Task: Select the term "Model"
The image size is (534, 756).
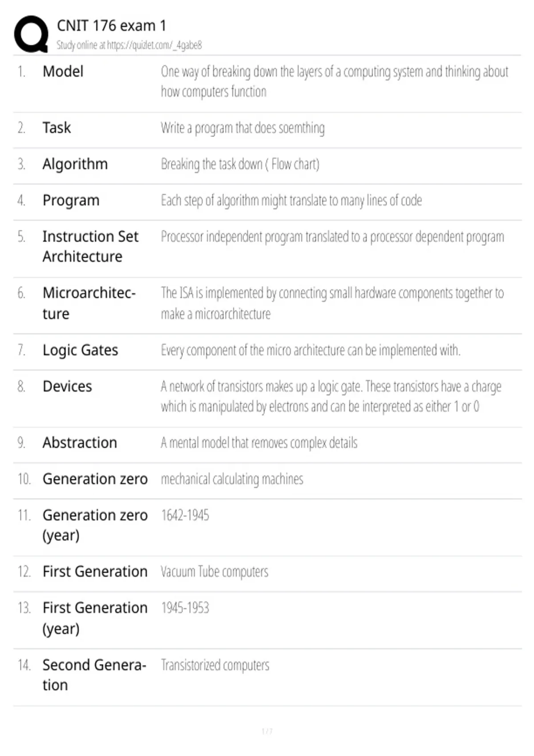Action: coord(63,72)
